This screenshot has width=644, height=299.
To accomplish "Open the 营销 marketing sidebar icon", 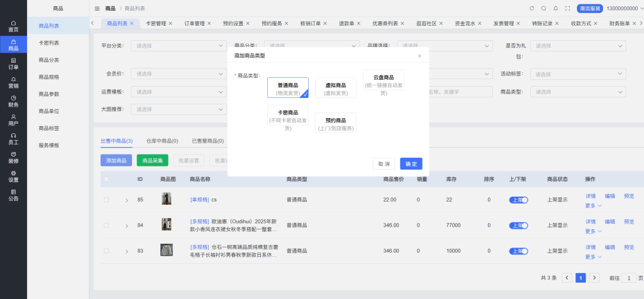I will coord(13,82).
